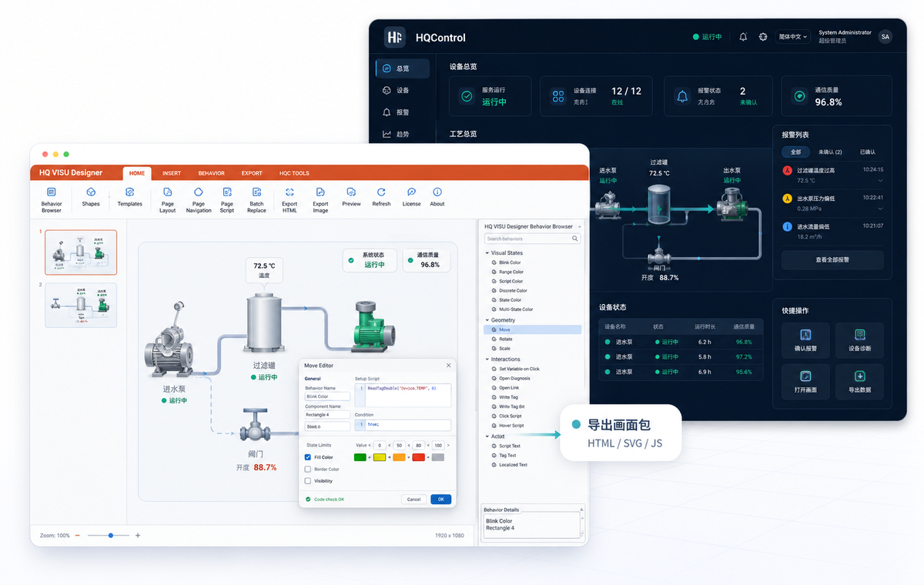This screenshot has width=924, height=585.
Task: Open the Behavior Browser toolbar icon
Action: coord(51,192)
